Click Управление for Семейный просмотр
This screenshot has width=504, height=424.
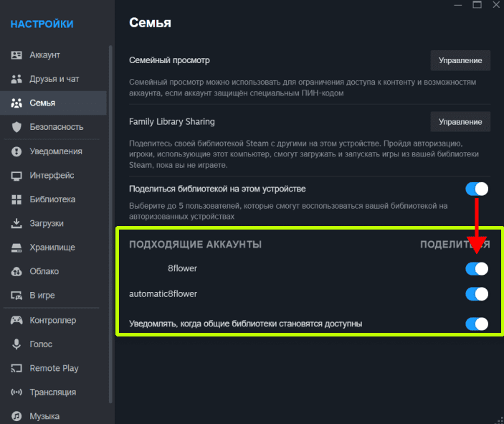pos(460,60)
